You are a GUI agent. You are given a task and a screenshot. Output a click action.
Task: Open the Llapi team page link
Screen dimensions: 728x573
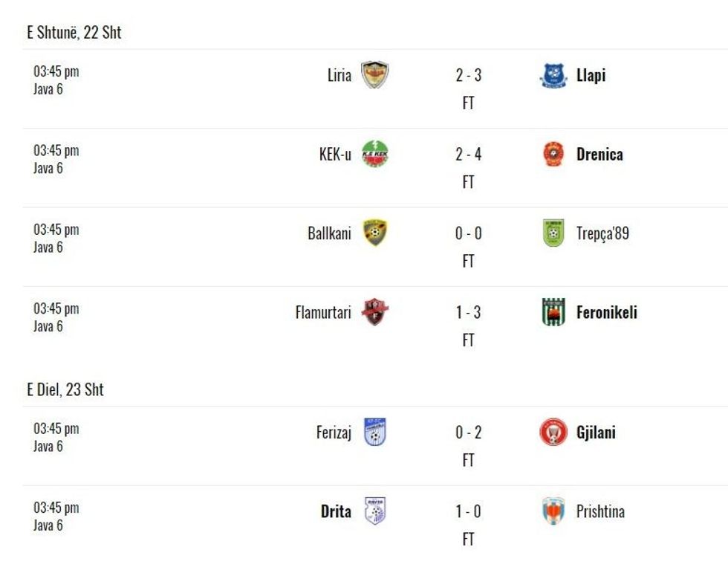[591, 75]
